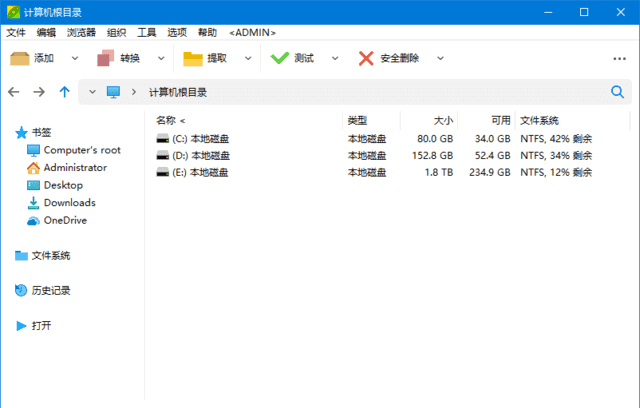Click the Desktop bookmark icon

click(x=33, y=185)
